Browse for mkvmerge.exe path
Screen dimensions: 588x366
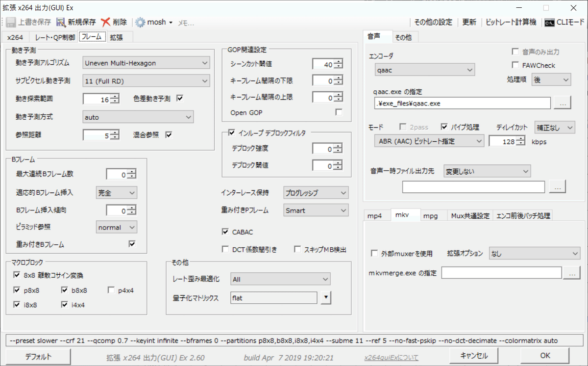click(x=571, y=273)
